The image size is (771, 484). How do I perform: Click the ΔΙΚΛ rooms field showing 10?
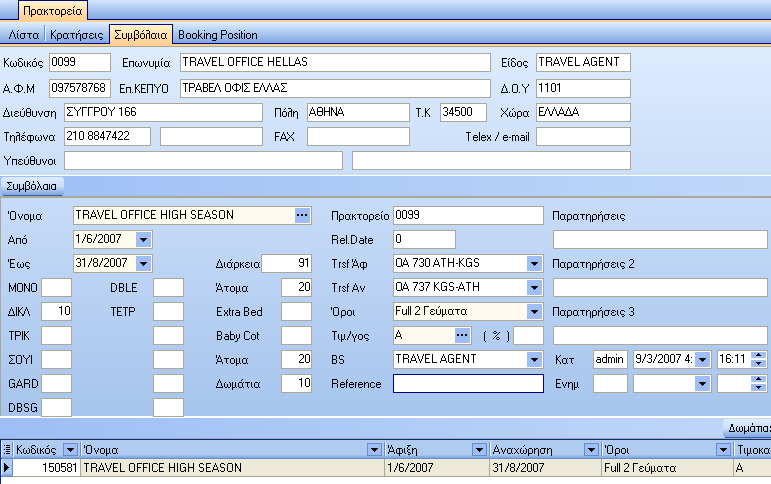pyautogui.click(x=57, y=311)
